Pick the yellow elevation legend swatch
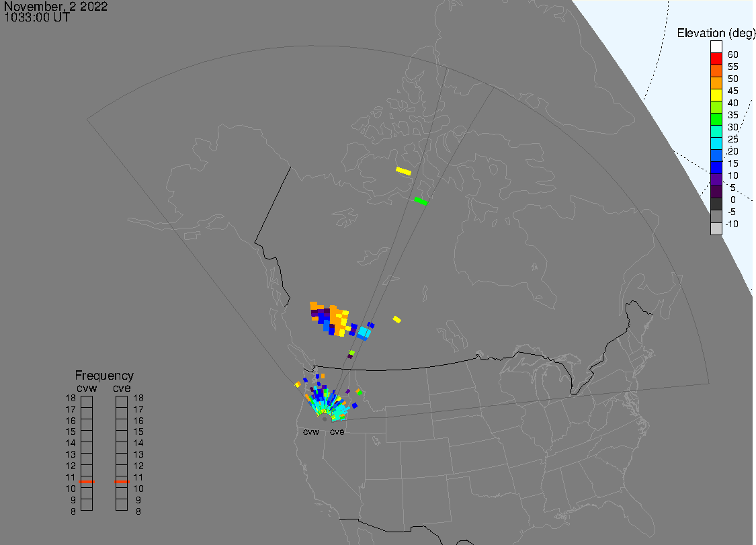 (x=716, y=95)
